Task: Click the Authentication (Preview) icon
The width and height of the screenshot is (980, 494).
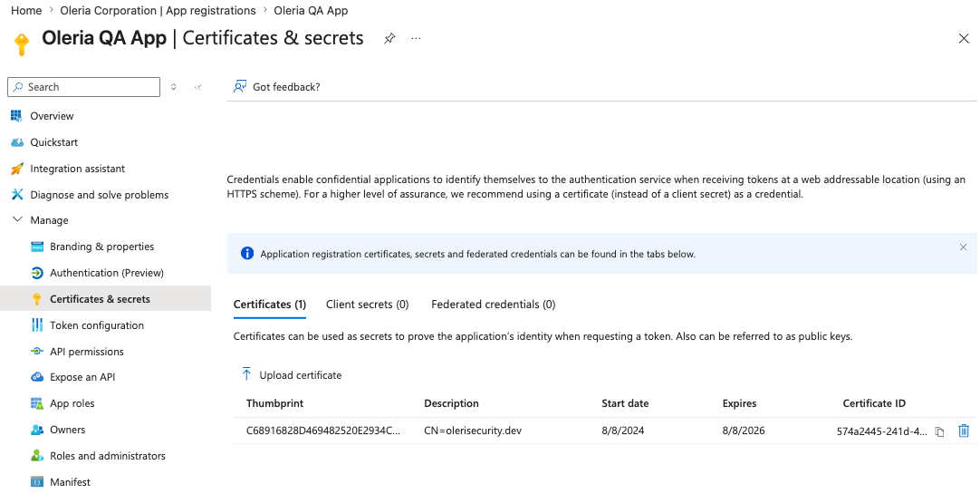Action: click(x=37, y=273)
